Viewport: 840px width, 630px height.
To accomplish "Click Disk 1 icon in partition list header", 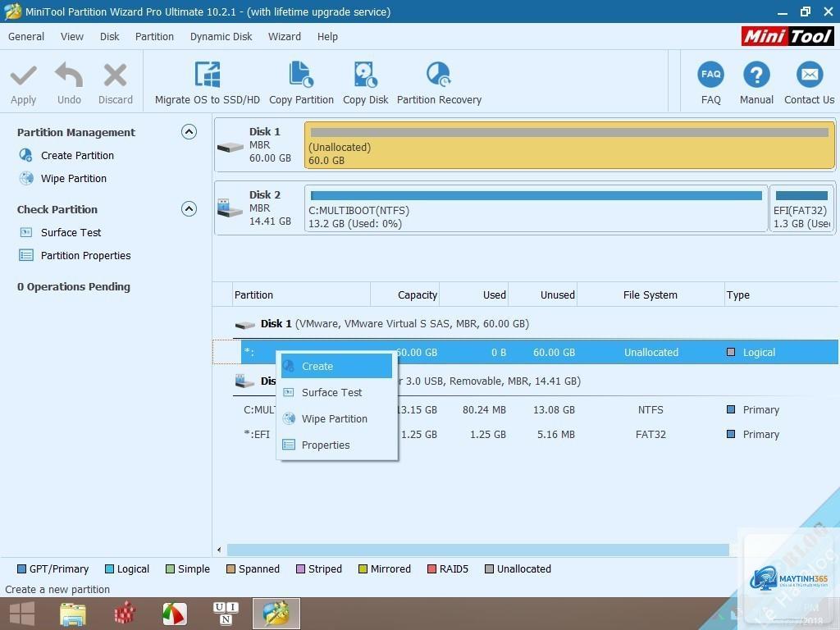I will coord(244,325).
